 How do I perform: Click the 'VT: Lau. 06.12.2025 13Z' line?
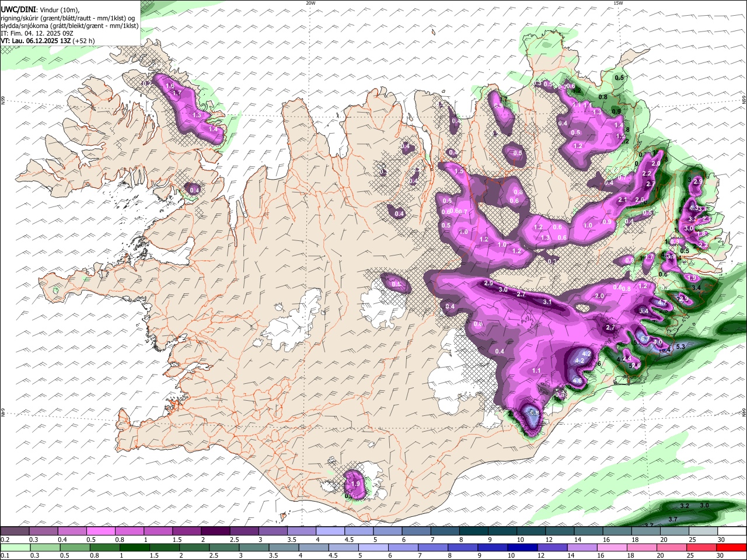click(x=48, y=41)
